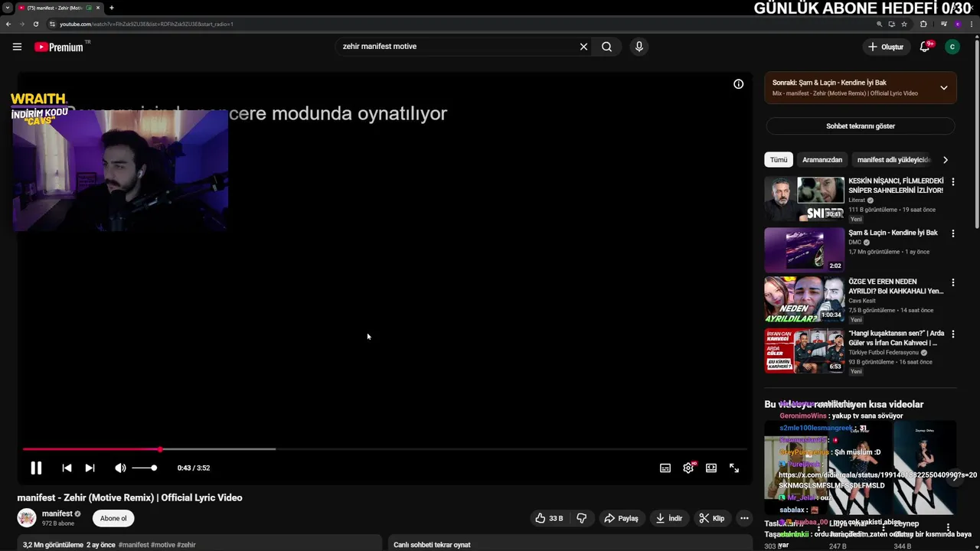Click Sohbet tekrarını göster button

tap(861, 126)
